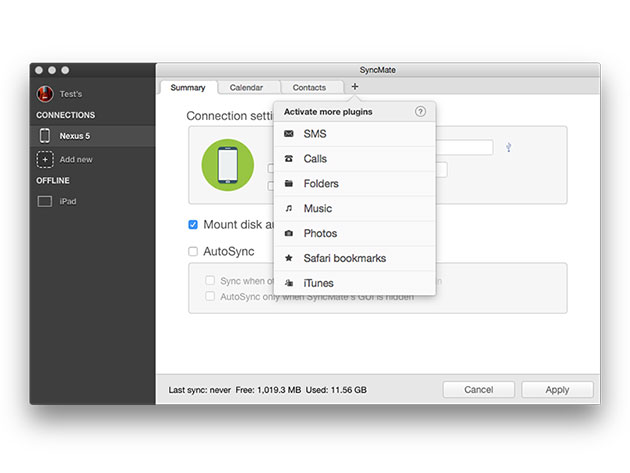The image size is (630, 473).
Task: Click the green phone device image
Action: [x=227, y=165]
